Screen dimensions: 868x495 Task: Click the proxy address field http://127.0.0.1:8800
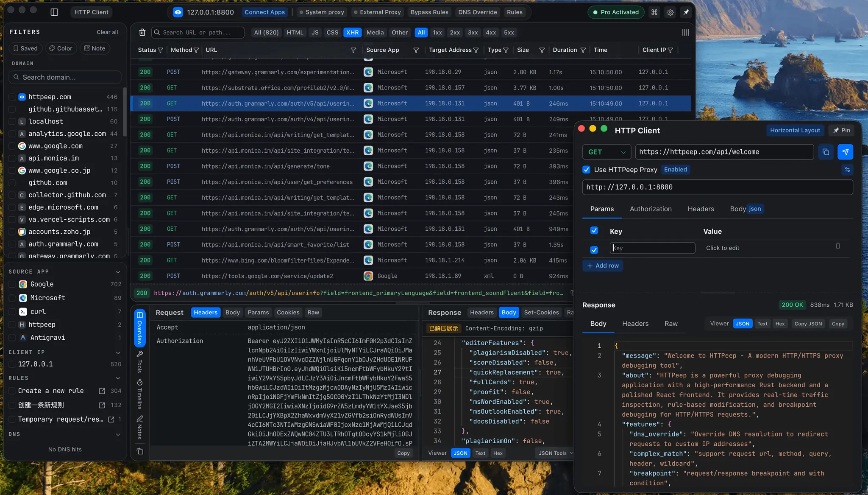[x=718, y=187]
